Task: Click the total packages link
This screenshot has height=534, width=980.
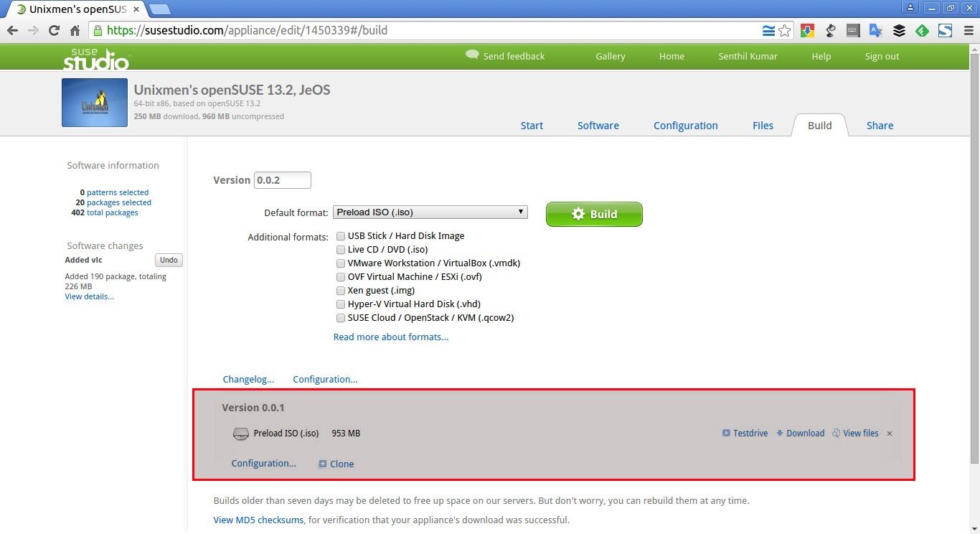Action: 113,212
